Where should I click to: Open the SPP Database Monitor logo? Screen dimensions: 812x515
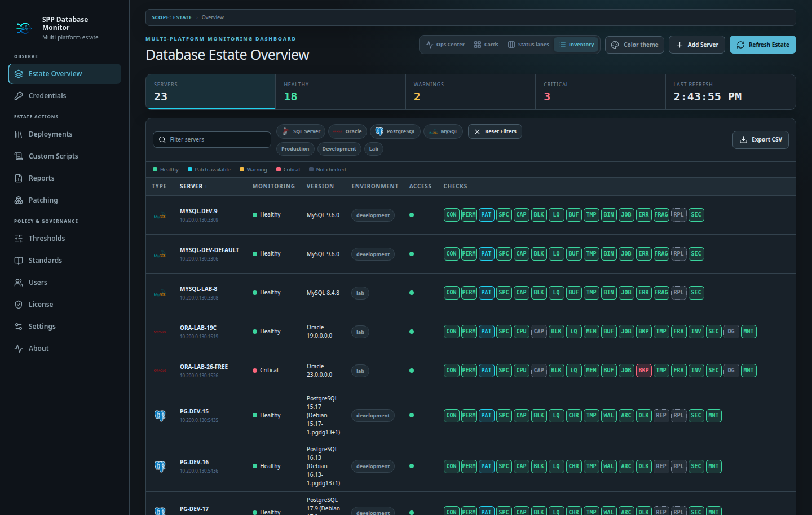(24, 28)
